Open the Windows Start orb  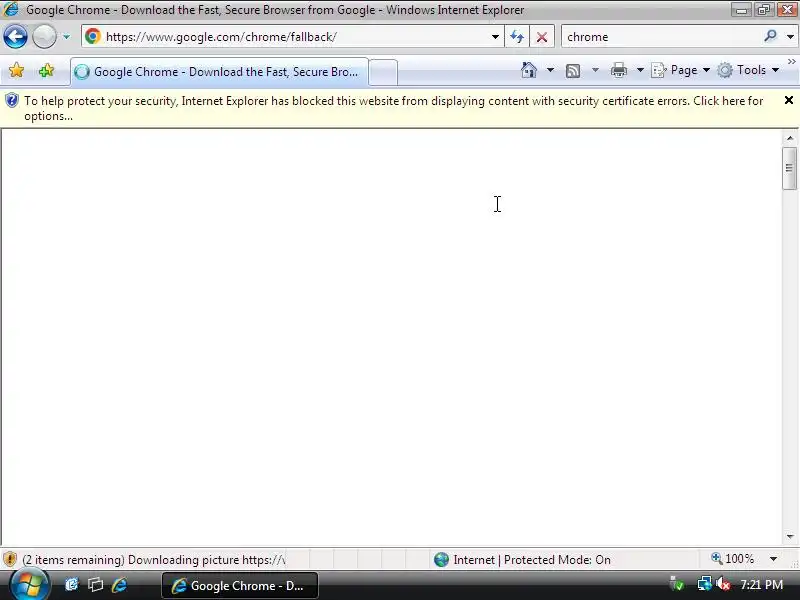pos(29,585)
